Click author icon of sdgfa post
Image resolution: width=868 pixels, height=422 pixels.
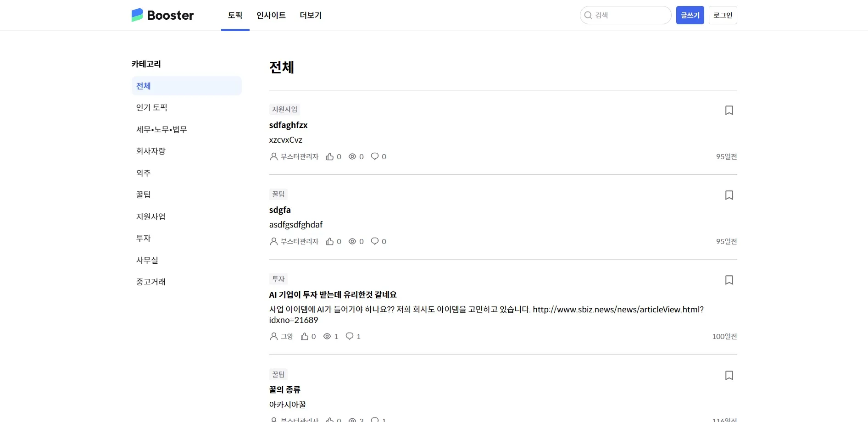tap(274, 241)
